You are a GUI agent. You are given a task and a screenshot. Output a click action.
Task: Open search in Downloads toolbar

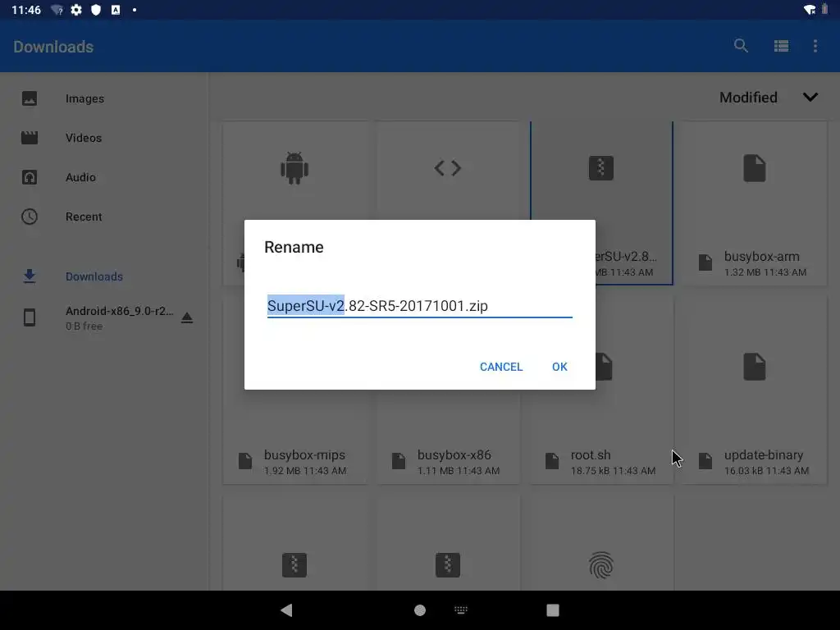[x=741, y=46]
